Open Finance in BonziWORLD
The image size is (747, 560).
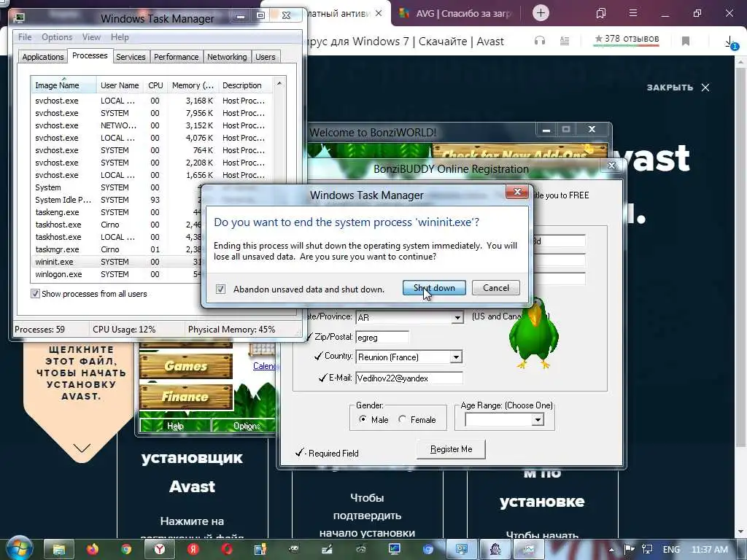tap(186, 396)
